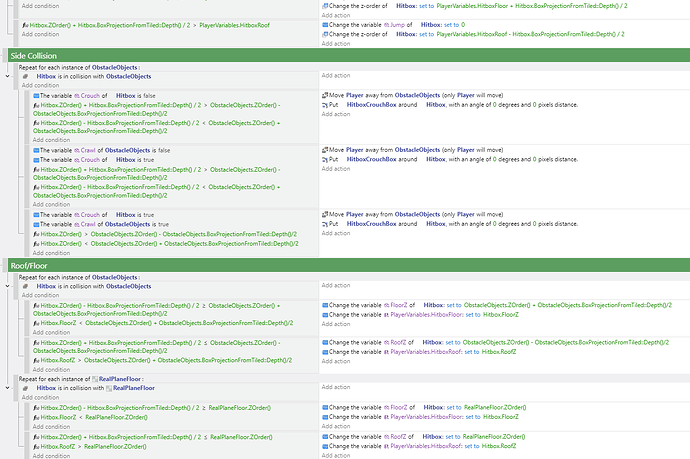This screenshot has height=459, width=690.
Task: Click the 0 value in the Jump variable action
Action: click(x=463, y=24)
